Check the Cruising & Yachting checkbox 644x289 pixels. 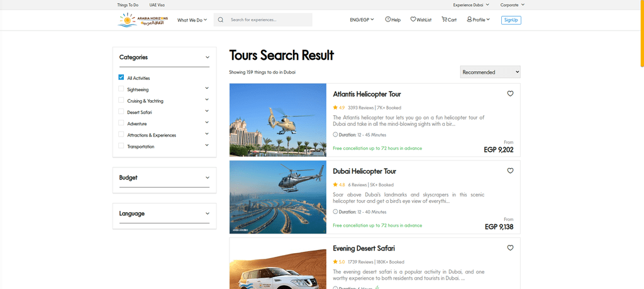(x=121, y=100)
